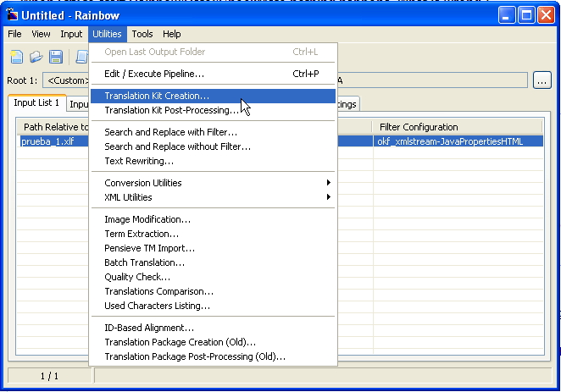This screenshot has width=561, height=392.
Task: Launch Term Extraction utility
Action: tap(142, 234)
